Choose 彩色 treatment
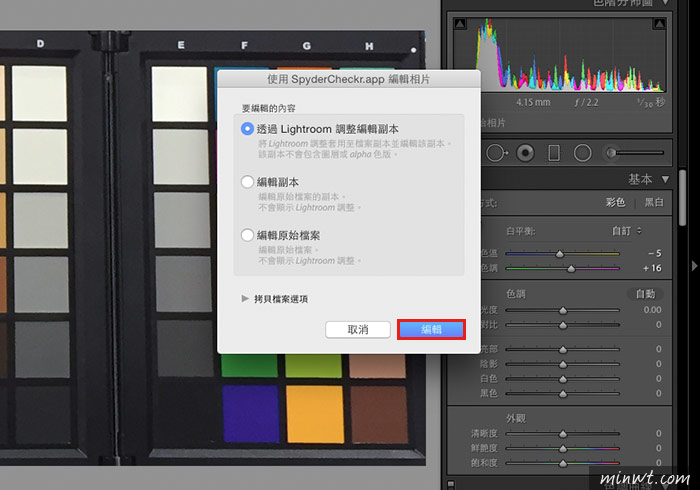 [x=615, y=202]
